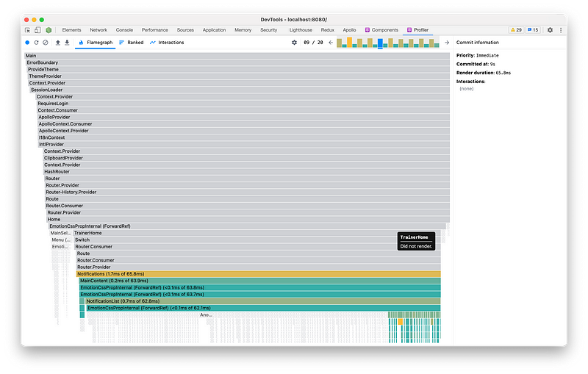588x374 pixels.
Task: Open DevTools more options menu
Action: 560,30
